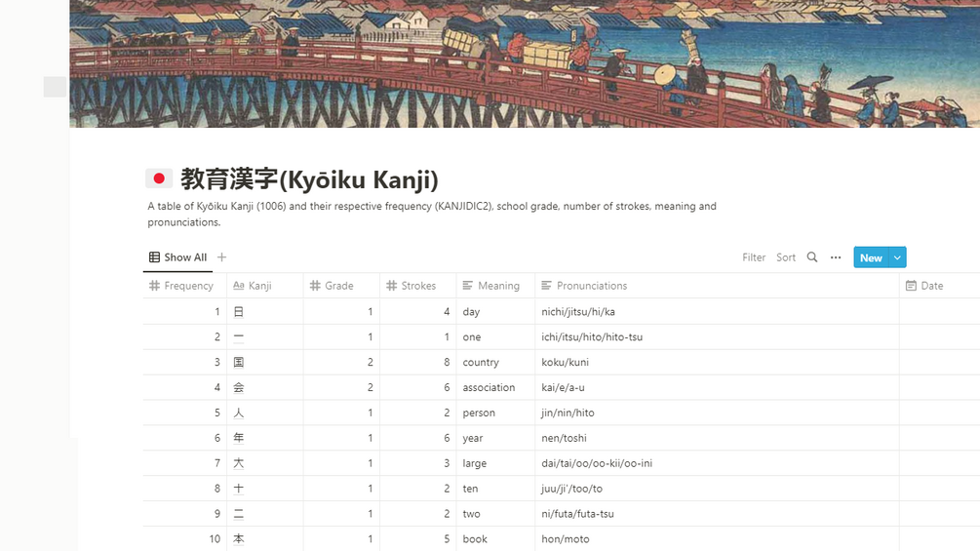The width and height of the screenshot is (980, 551).
Task: Select the 'jin/nin/hito' pronunciation cell
Action: pos(717,413)
